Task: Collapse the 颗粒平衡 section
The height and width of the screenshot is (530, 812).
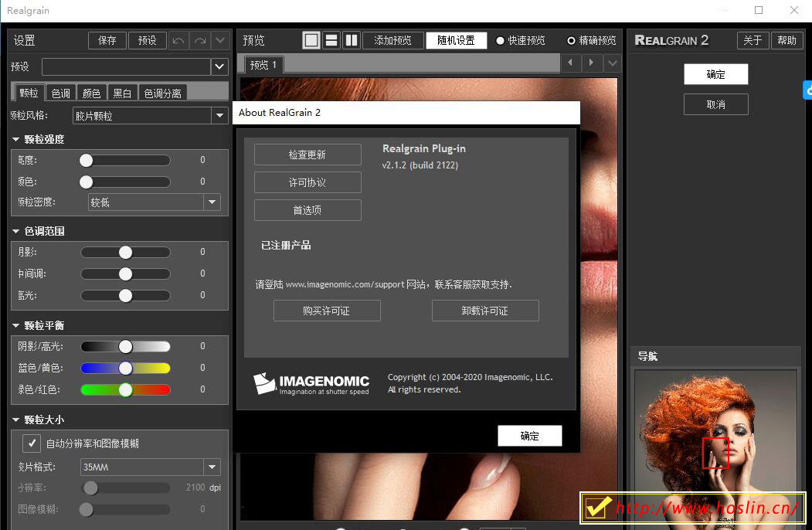Action: pos(15,325)
